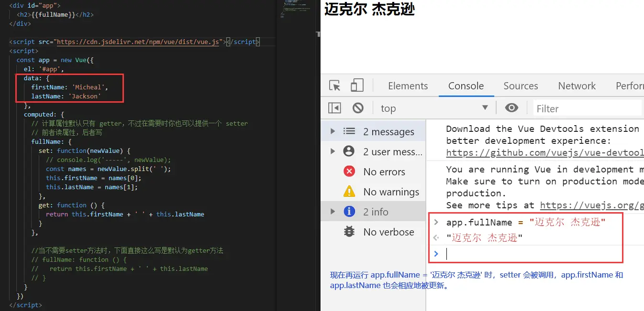Click the newValue.split line of code
The width and height of the screenshot is (644, 311).
point(109,169)
